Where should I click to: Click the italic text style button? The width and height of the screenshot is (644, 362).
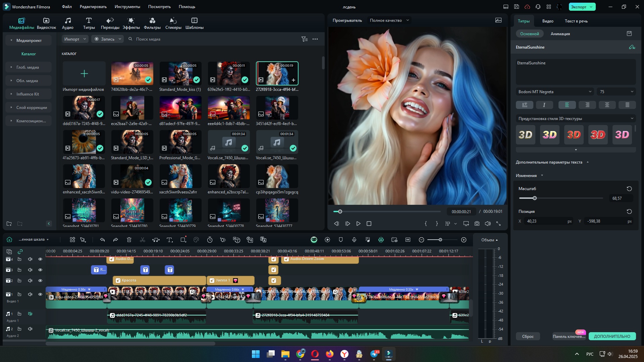point(544,105)
